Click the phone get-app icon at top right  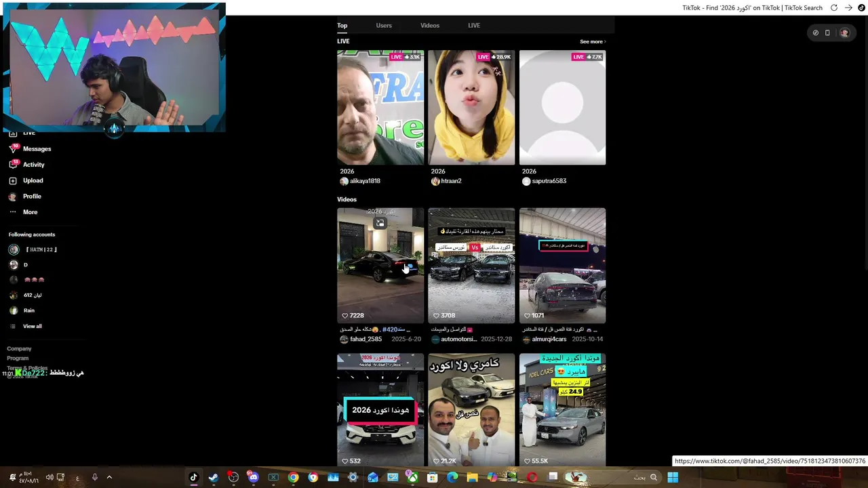[x=827, y=33]
